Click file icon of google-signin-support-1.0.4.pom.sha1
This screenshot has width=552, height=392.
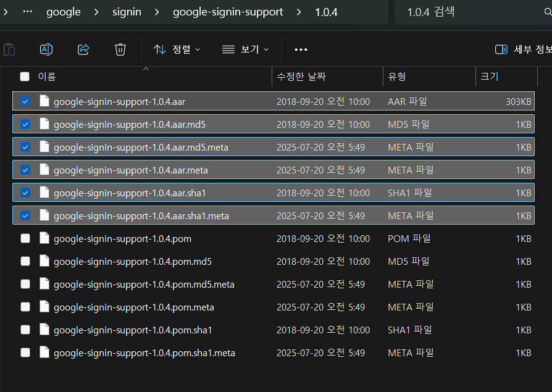click(44, 330)
